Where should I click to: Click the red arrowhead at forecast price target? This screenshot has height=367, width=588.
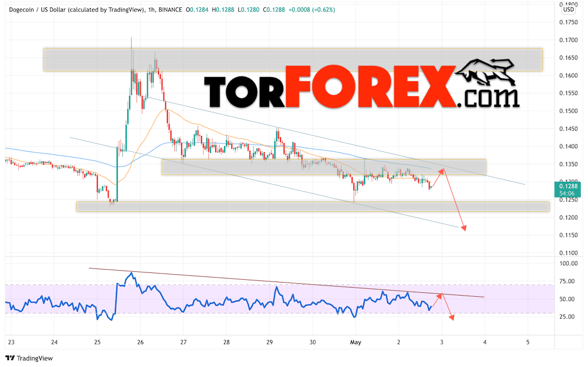point(463,228)
